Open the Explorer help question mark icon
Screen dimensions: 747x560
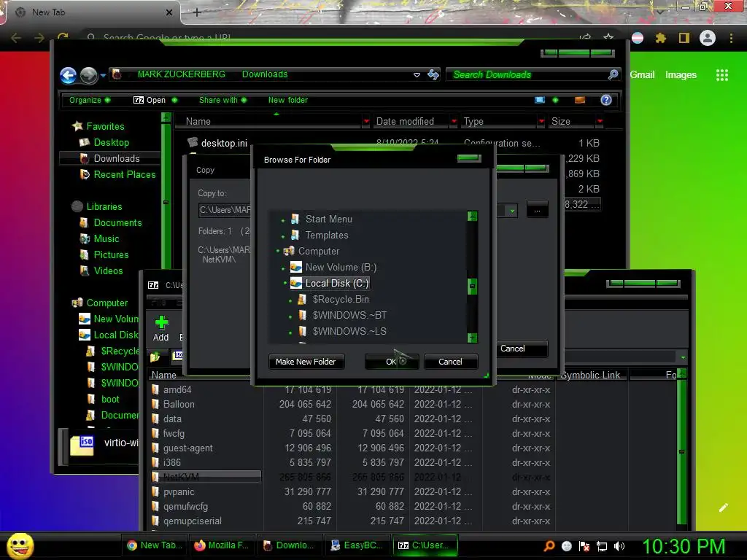click(x=606, y=100)
